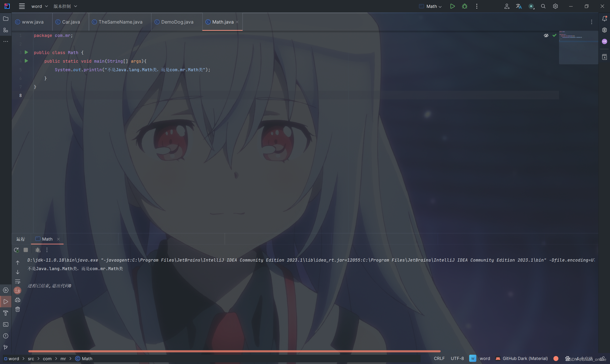Start debugging with the bug icon

pos(465,6)
